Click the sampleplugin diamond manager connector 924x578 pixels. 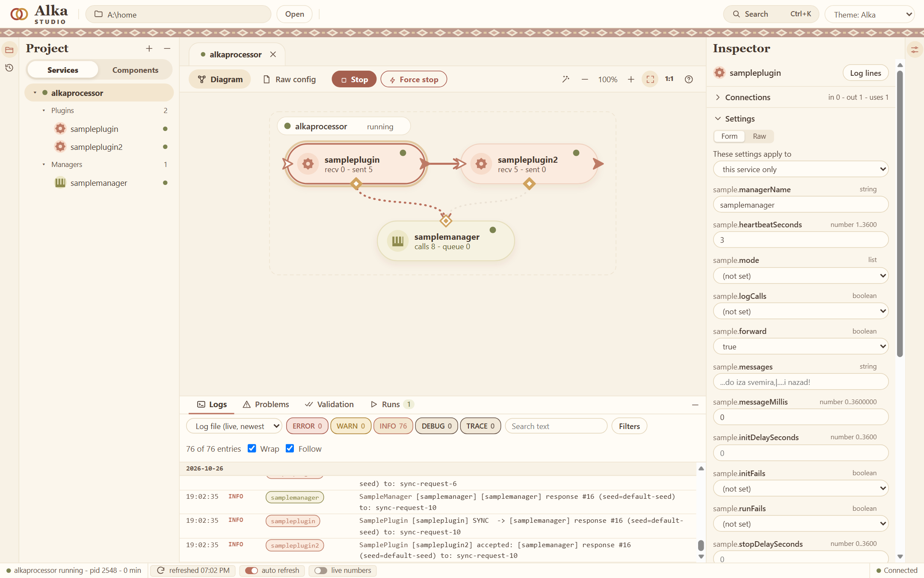pyautogui.click(x=356, y=184)
